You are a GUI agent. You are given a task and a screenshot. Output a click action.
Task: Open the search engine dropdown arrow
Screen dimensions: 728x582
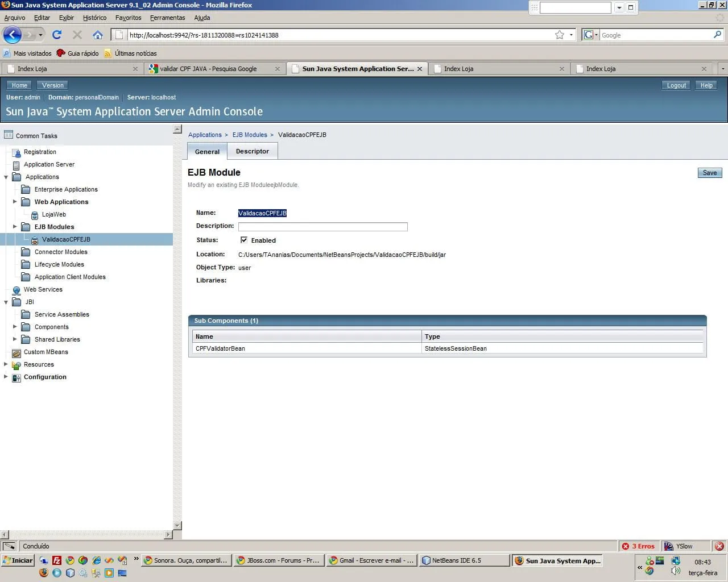[x=596, y=35]
